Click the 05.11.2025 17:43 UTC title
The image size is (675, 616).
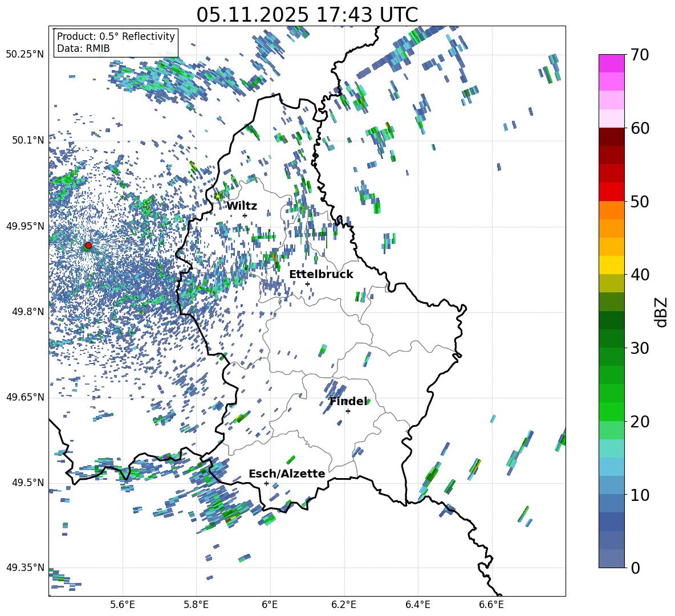tap(307, 15)
